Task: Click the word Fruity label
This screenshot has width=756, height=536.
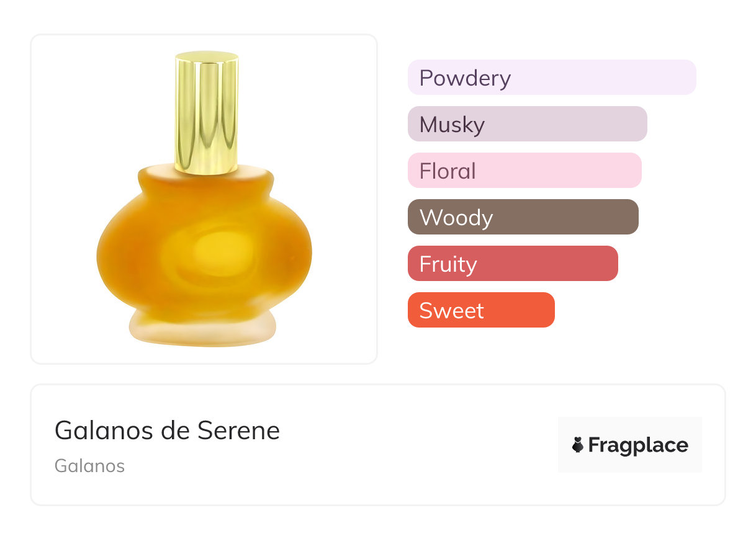Action: [x=448, y=264]
